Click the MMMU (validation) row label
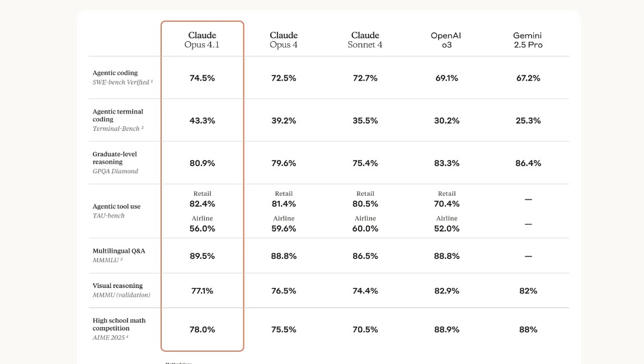The width and height of the screenshot is (644, 364). (121, 290)
